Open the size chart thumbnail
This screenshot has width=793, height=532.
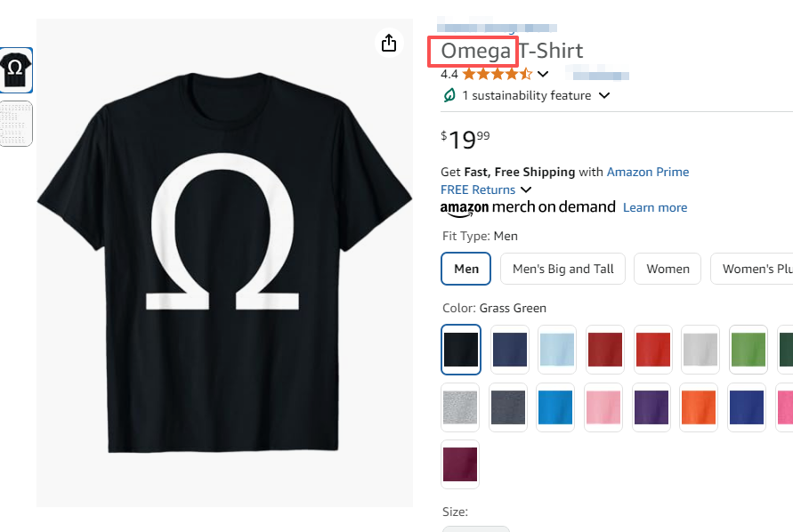point(16,123)
